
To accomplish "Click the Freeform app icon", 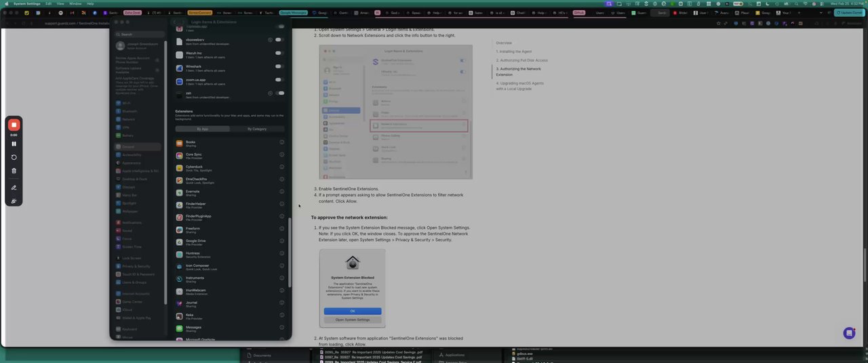I will [x=179, y=230].
